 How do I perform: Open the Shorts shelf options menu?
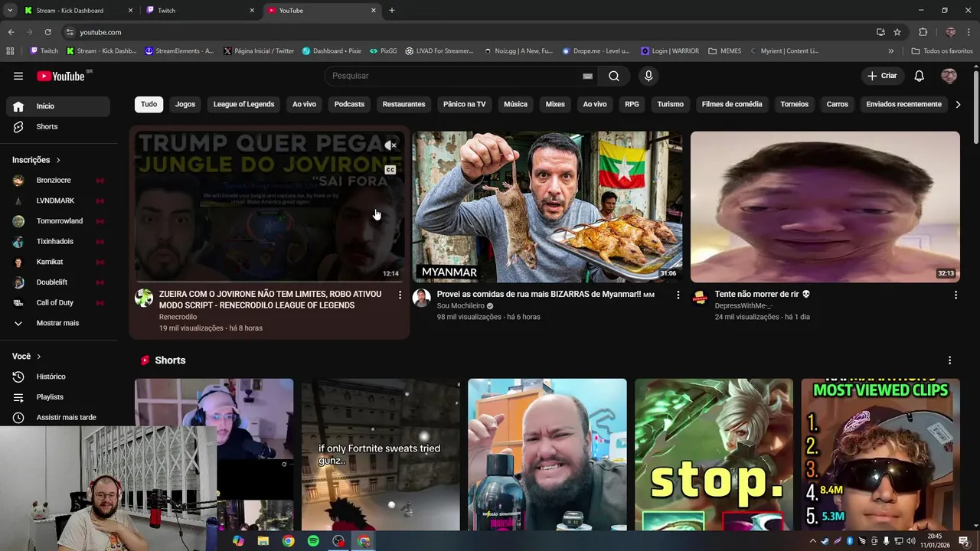[x=949, y=360]
